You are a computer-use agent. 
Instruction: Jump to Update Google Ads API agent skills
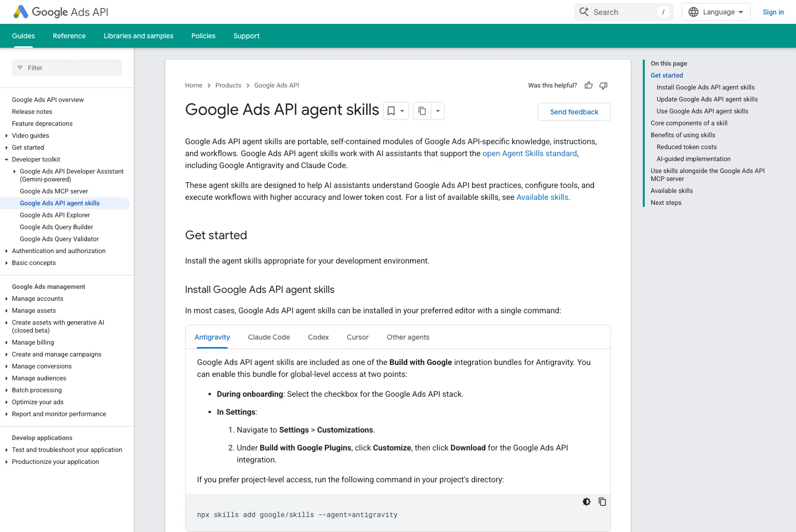(x=707, y=99)
